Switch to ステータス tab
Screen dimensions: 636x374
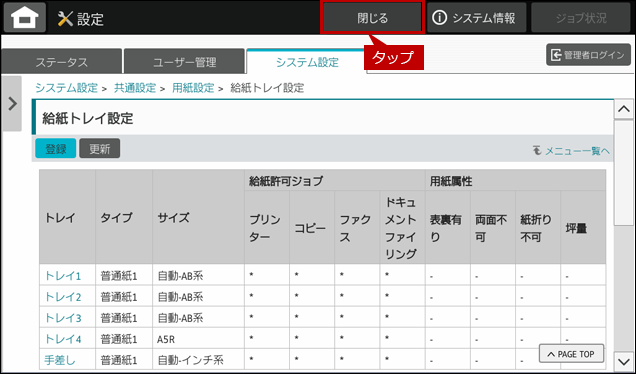pos(62,62)
